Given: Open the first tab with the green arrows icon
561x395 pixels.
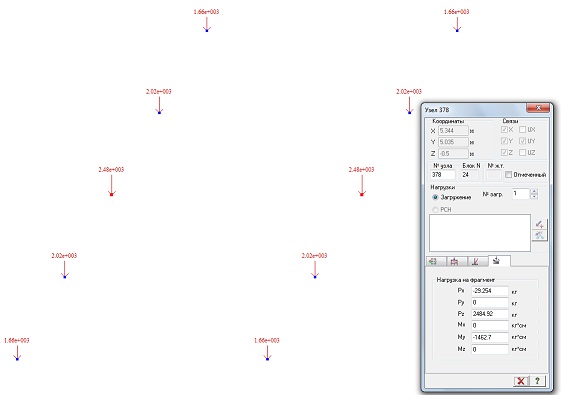Looking at the screenshot, I should (436, 261).
